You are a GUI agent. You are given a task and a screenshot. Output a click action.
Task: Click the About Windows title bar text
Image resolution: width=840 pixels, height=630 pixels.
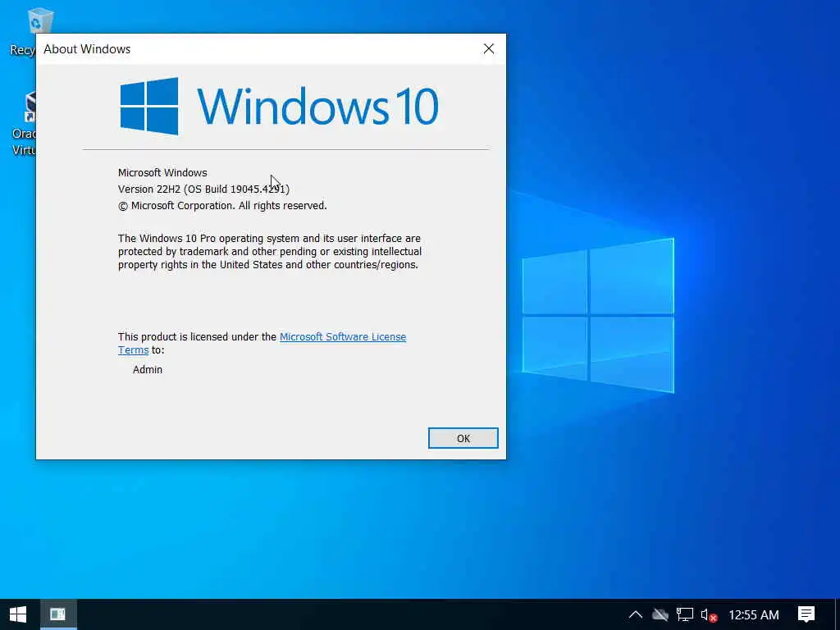pyautogui.click(x=87, y=49)
